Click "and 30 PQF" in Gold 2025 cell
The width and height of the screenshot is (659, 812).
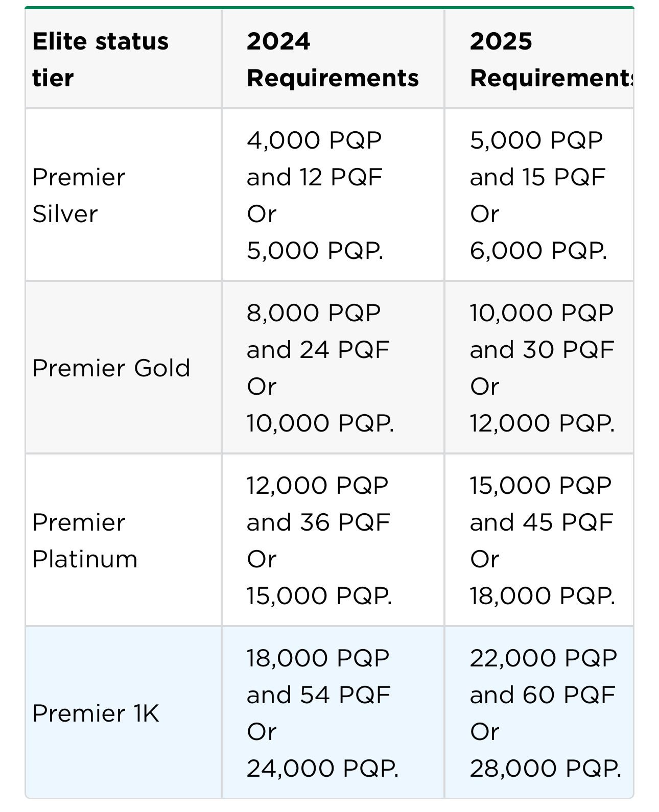tap(542, 350)
